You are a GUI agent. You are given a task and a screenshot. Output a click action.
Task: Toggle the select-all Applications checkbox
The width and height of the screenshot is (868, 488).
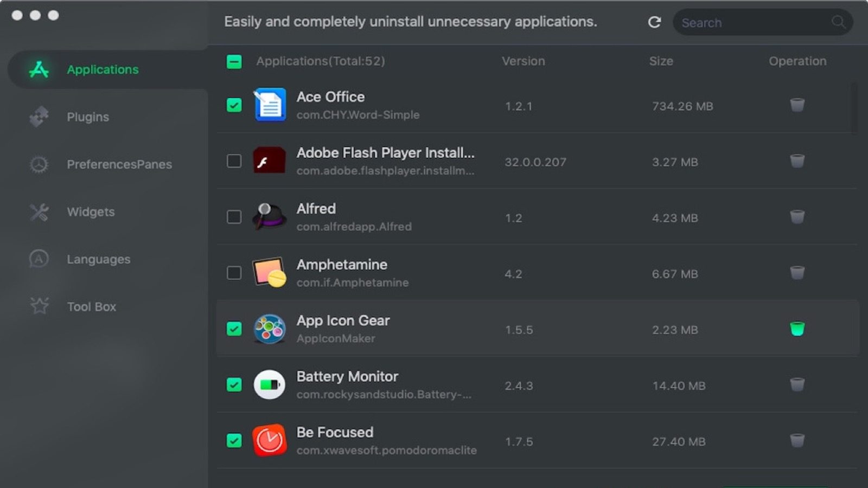click(x=234, y=62)
